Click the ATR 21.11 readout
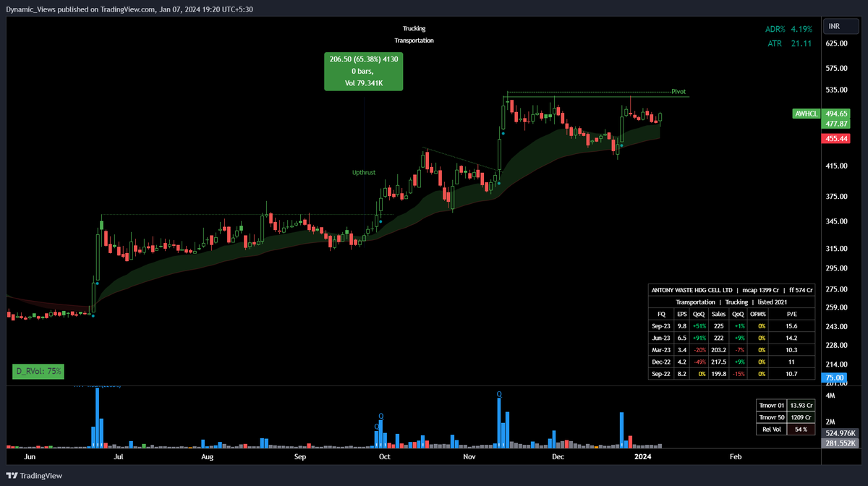The width and height of the screenshot is (868, 486). 790,43
